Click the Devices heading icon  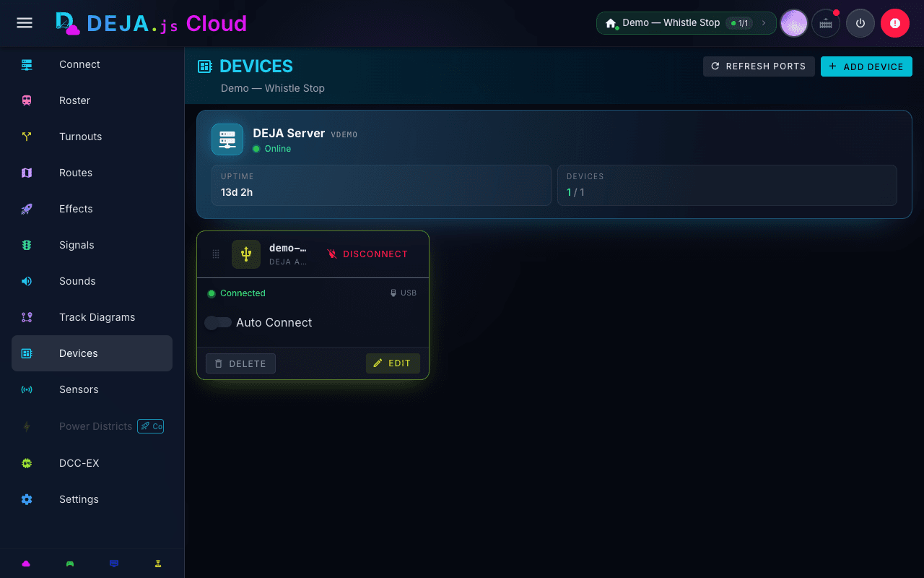pyautogui.click(x=205, y=66)
